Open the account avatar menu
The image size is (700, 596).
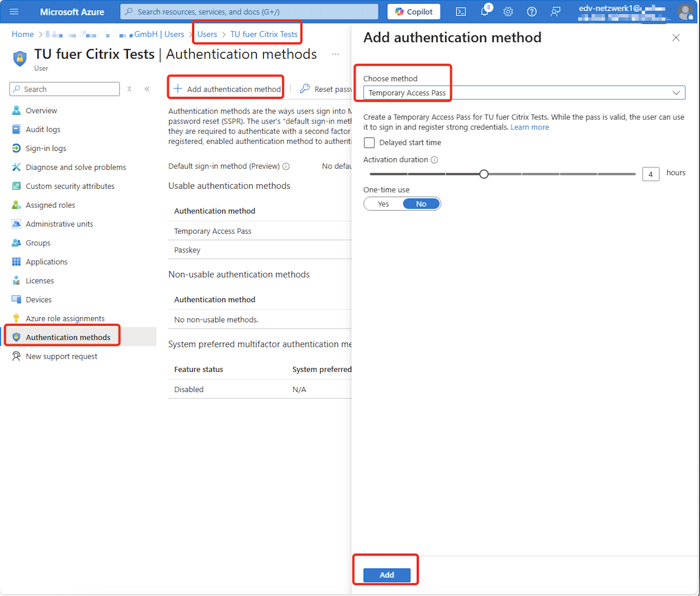tap(685, 12)
